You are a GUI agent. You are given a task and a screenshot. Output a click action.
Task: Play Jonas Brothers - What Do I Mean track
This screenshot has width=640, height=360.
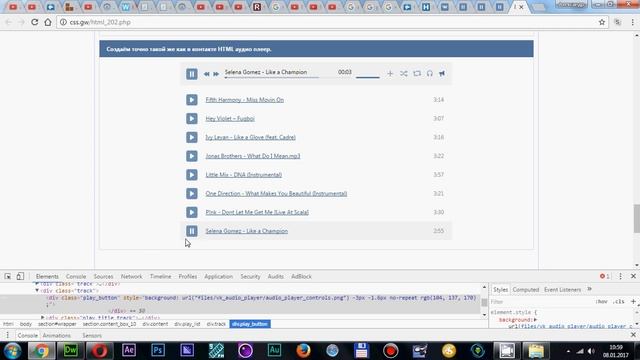pyautogui.click(x=191, y=156)
